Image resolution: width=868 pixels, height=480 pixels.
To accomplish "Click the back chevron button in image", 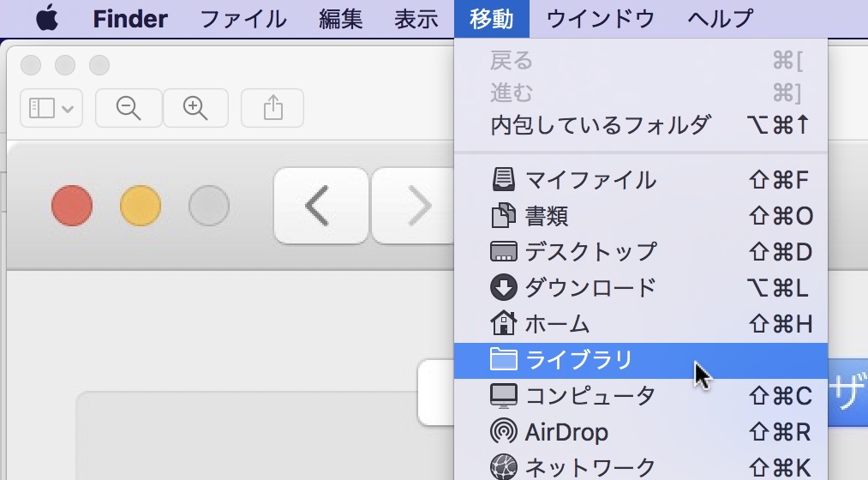I will click(321, 206).
